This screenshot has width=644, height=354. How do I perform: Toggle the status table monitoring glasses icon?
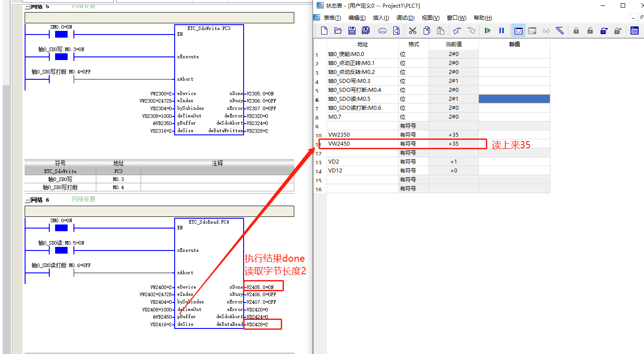(x=519, y=30)
